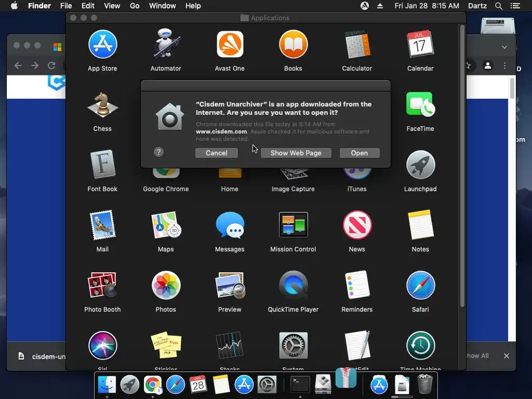Click the Chrome tab search chevron
Screen dimensions: 532x399
504,47
